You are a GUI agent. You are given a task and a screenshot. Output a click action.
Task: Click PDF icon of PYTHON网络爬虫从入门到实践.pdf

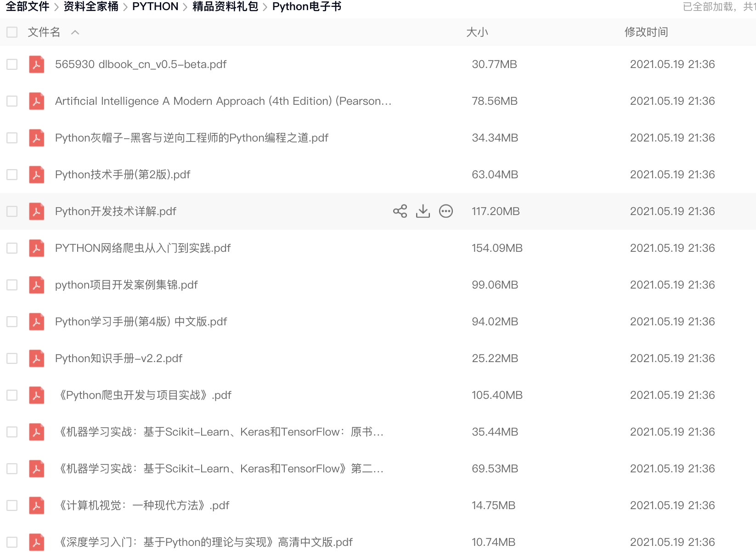tap(37, 248)
